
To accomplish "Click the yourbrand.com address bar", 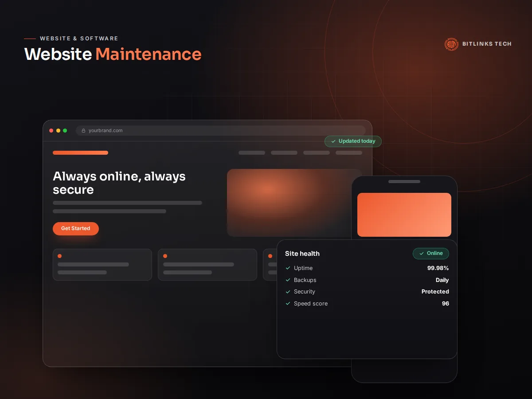I will point(221,131).
